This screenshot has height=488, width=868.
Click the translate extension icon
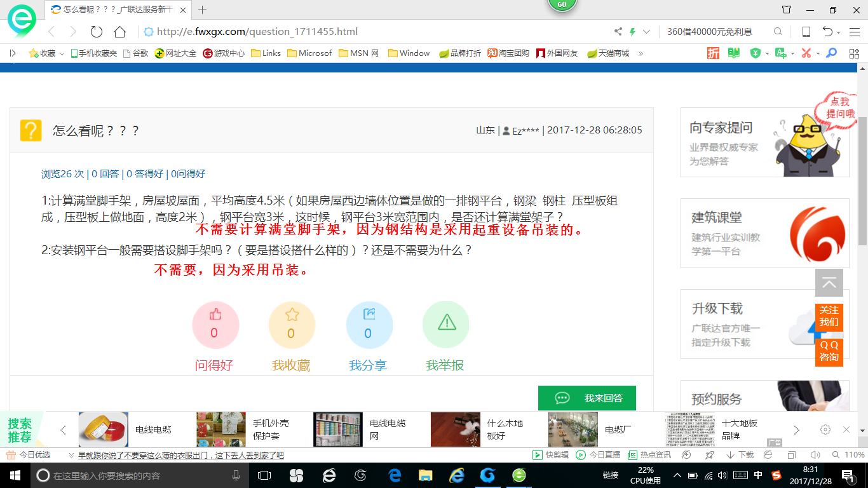pyautogui.click(x=780, y=53)
